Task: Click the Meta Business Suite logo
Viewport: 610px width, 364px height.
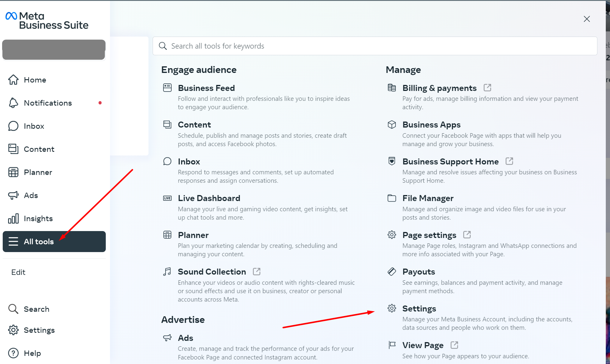Action: point(47,20)
